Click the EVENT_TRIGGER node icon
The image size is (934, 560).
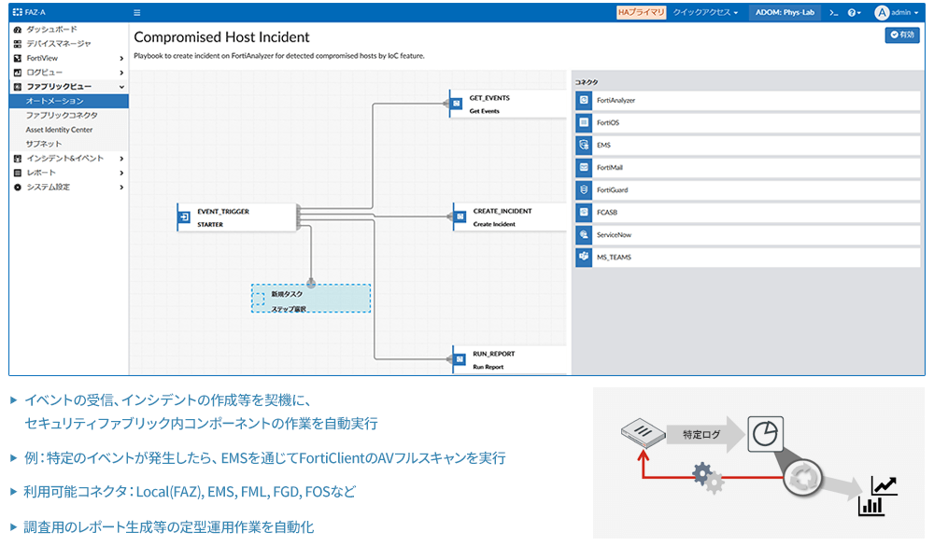(x=184, y=217)
